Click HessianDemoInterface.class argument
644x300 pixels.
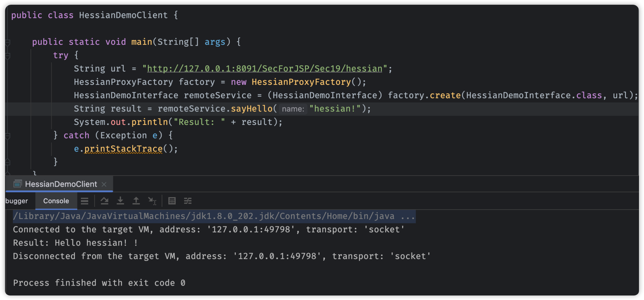(534, 95)
